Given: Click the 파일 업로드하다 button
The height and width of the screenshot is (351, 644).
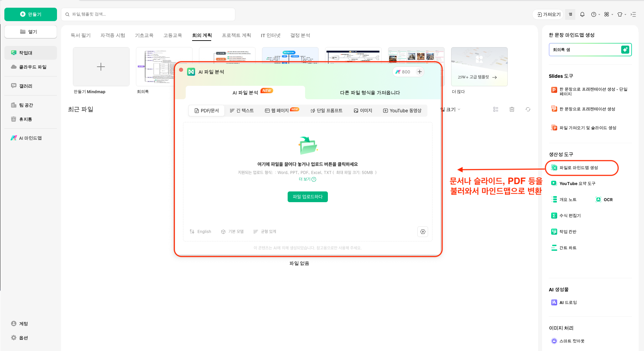Looking at the screenshot, I should [x=307, y=197].
